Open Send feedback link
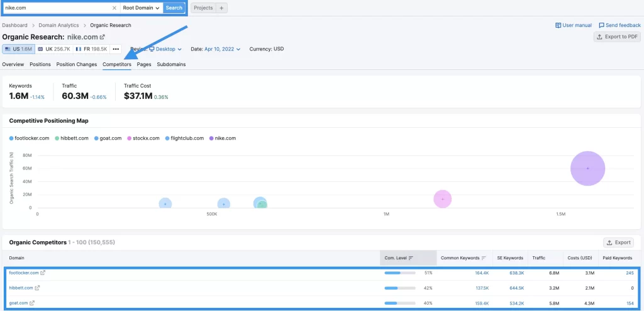Viewport: 644px width, 311px height. pyautogui.click(x=619, y=25)
